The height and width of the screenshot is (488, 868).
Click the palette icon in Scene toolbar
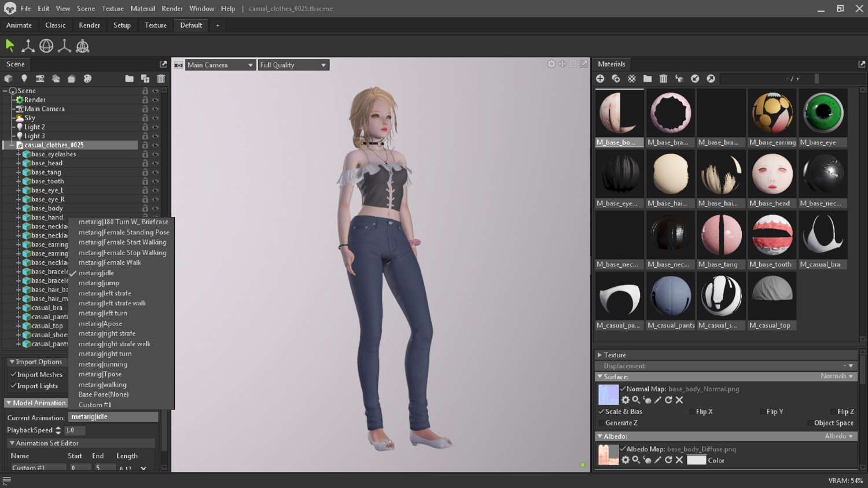(87, 79)
